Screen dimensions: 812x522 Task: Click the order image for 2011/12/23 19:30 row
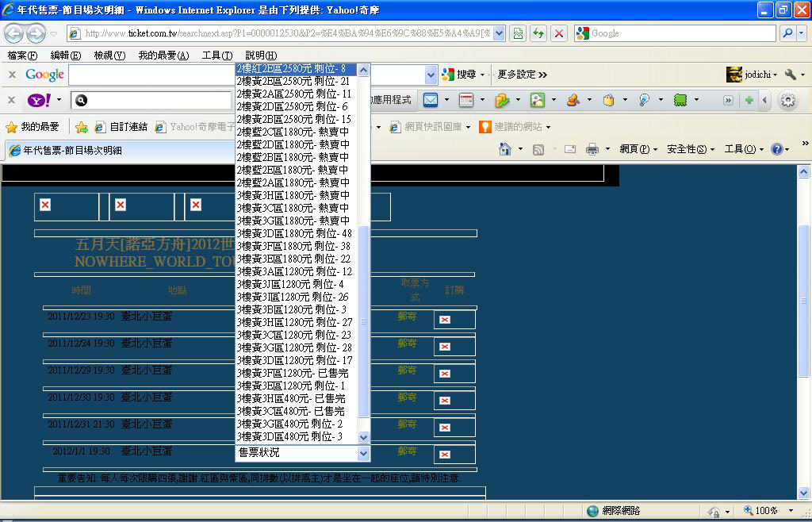point(445,320)
